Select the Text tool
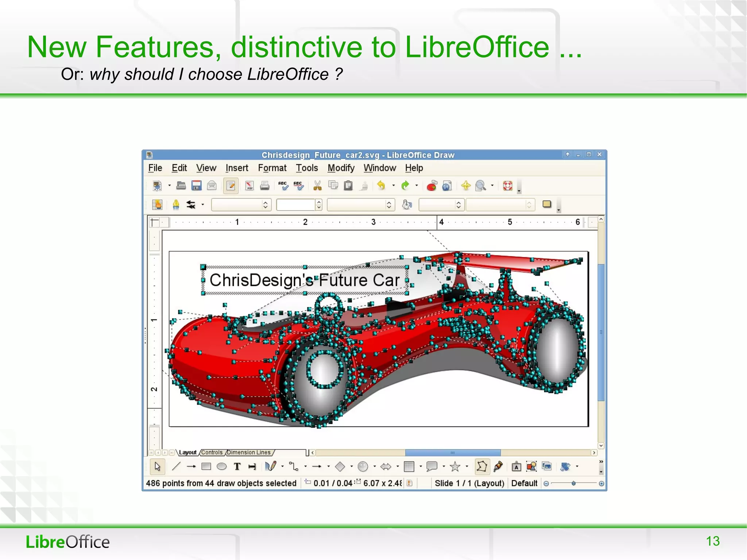 [x=237, y=466]
